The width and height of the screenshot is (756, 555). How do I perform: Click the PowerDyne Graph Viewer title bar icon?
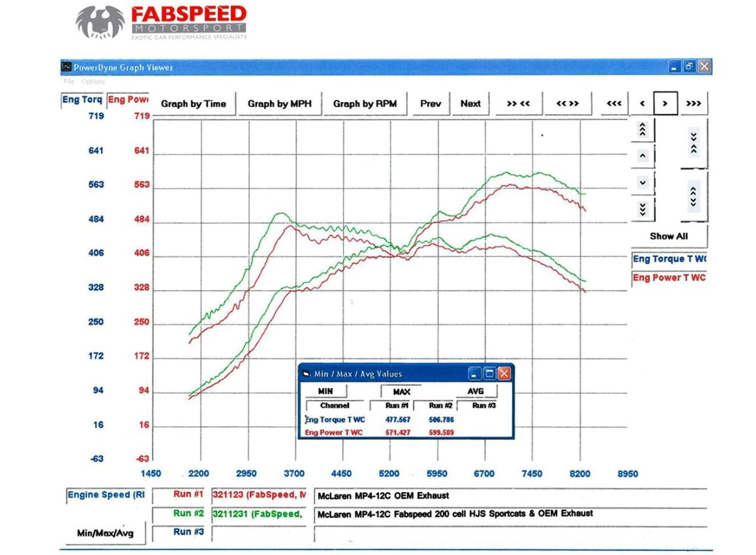(66, 67)
